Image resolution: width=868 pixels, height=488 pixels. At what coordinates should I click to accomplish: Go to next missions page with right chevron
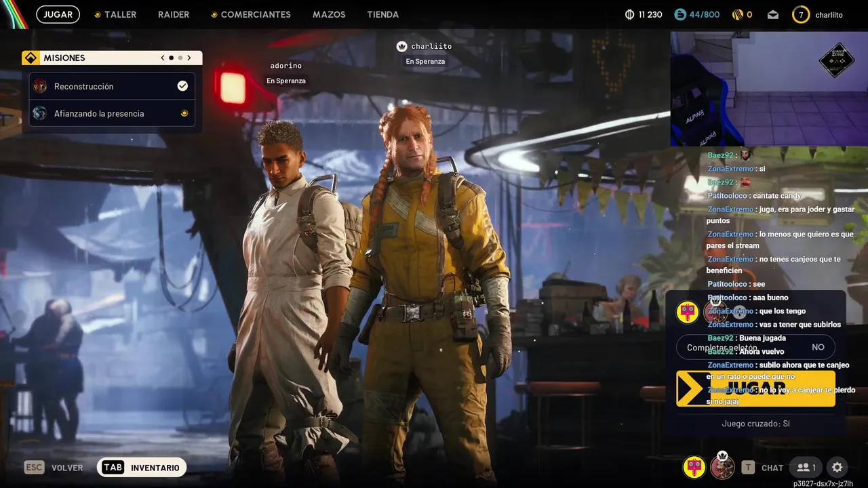click(189, 58)
